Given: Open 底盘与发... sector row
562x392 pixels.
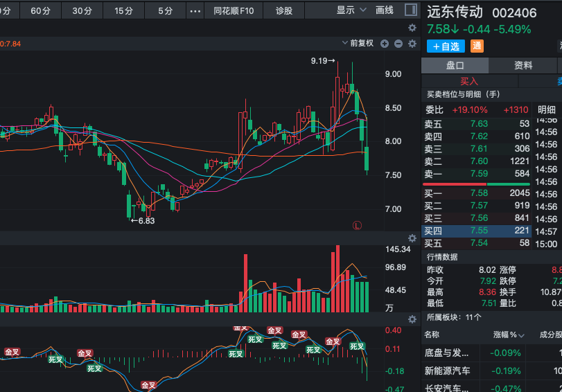Looking at the screenshot, I should click(491, 353).
